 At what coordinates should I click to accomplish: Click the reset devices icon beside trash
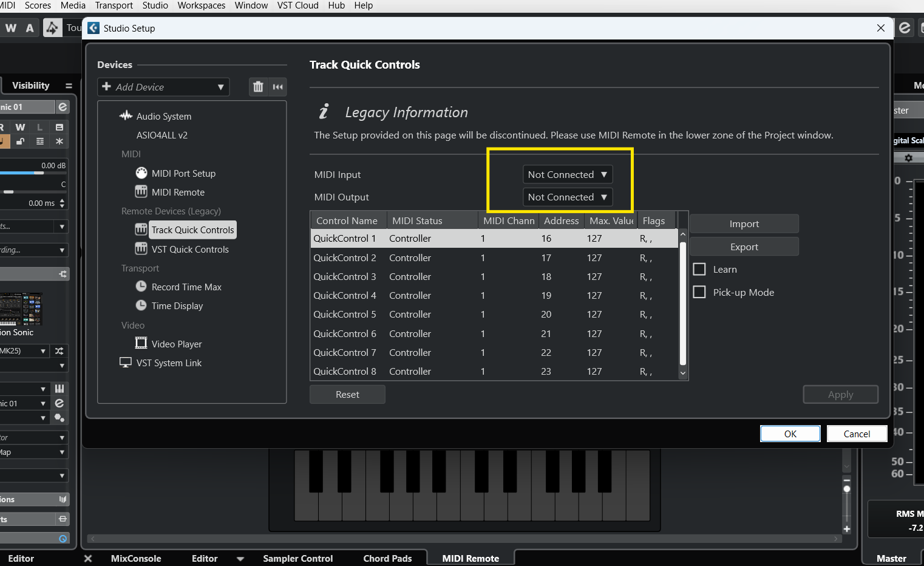point(278,87)
